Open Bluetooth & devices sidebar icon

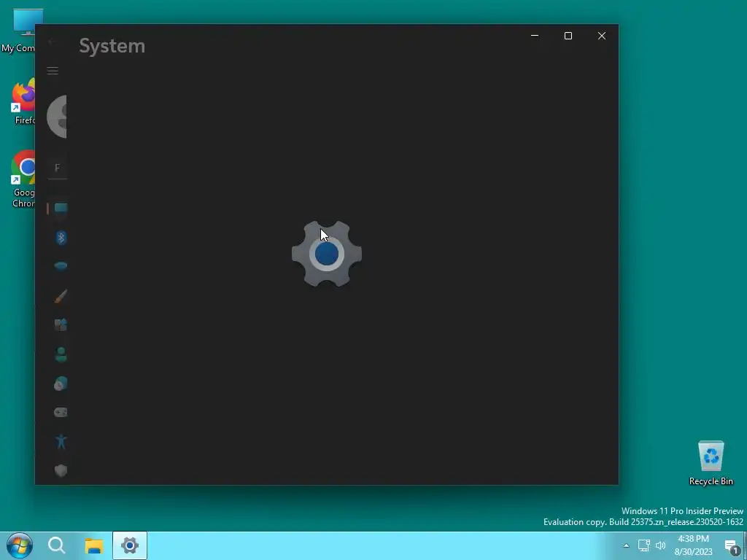coord(61,238)
